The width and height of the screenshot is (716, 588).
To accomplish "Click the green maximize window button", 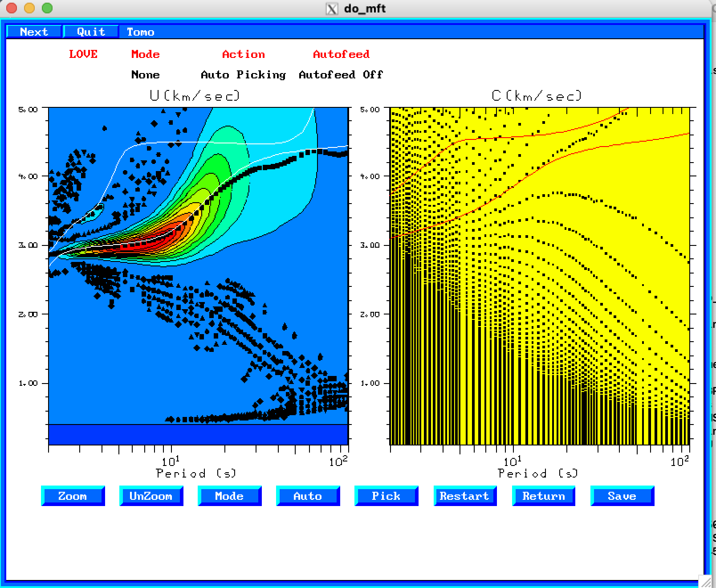I will coord(47,8).
